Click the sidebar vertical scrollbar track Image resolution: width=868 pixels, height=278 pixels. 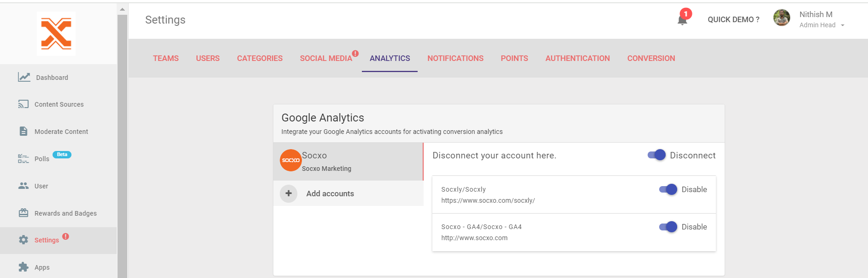point(122,146)
